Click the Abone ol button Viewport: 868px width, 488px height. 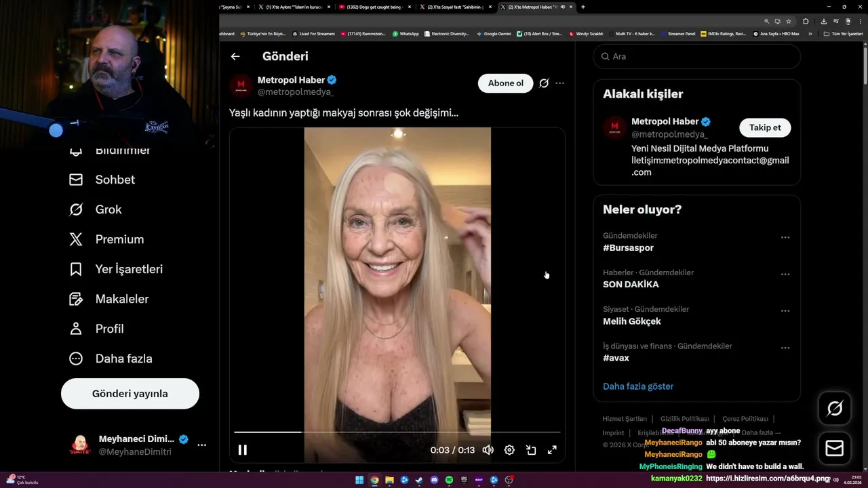[506, 83]
